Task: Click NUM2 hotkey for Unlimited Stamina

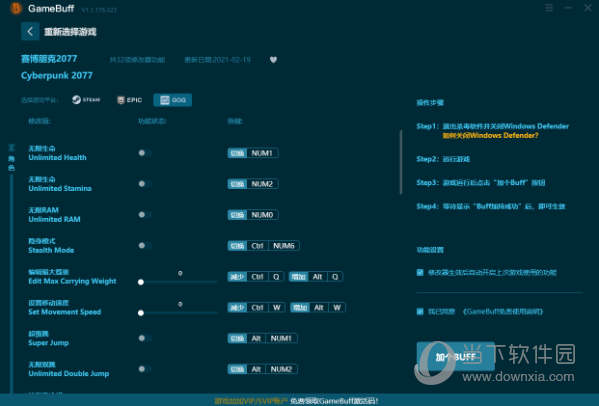Action: pos(253,184)
